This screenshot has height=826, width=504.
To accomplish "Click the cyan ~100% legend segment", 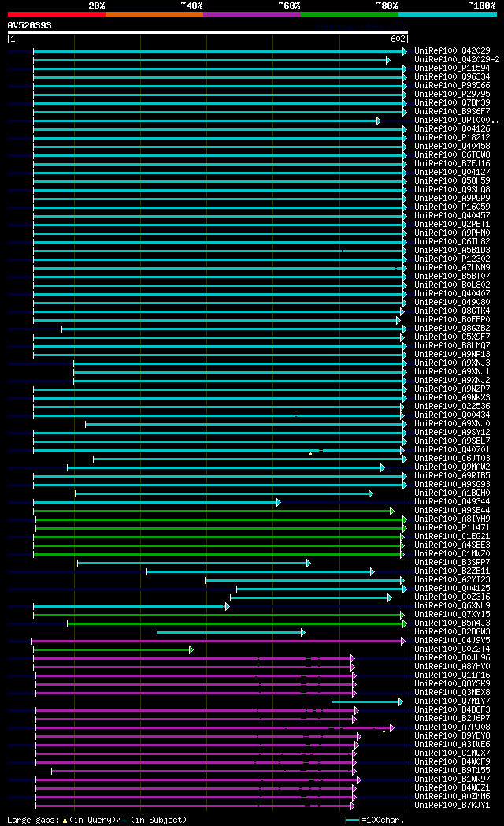I will coord(447,14).
